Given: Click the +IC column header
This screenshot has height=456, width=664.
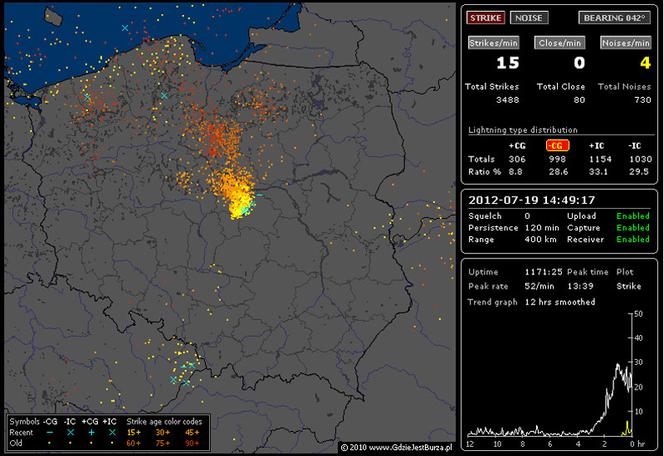Looking at the screenshot, I should click(x=596, y=146).
